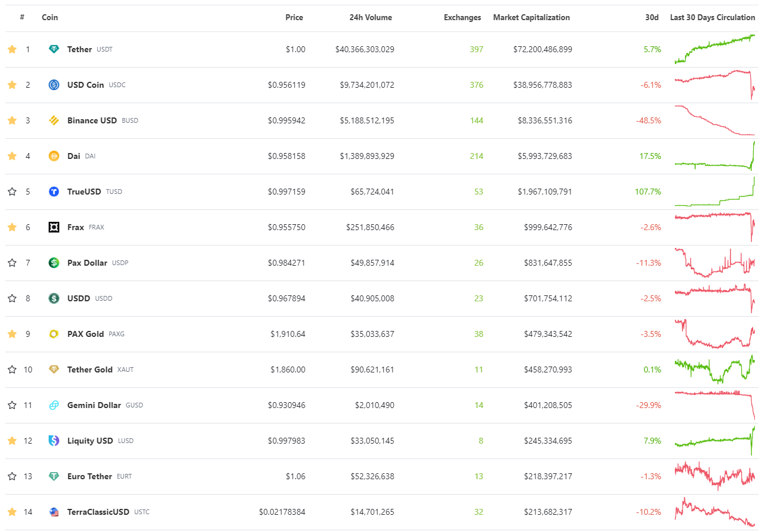
Task: Click 24h volume $9,734,201,072
Action: [x=366, y=85]
